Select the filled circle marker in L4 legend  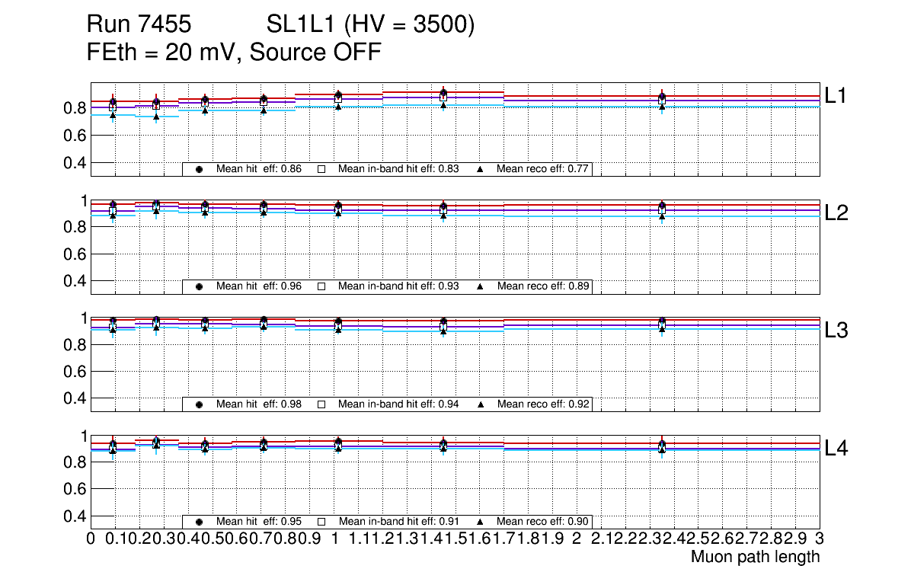pyautogui.click(x=199, y=522)
